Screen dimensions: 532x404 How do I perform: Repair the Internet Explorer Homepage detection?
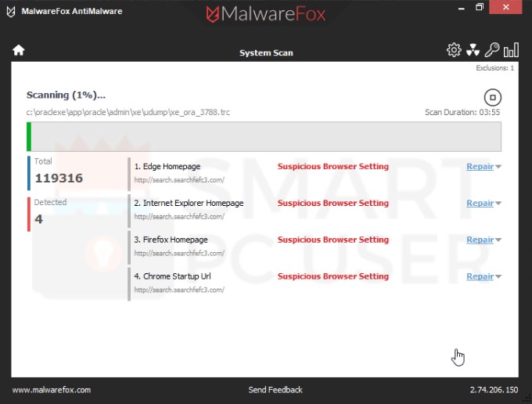coord(480,203)
